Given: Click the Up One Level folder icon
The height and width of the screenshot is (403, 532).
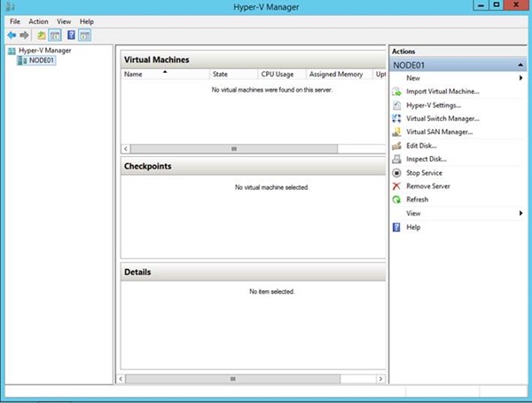Looking at the screenshot, I should pyautogui.click(x=41, y=35).
